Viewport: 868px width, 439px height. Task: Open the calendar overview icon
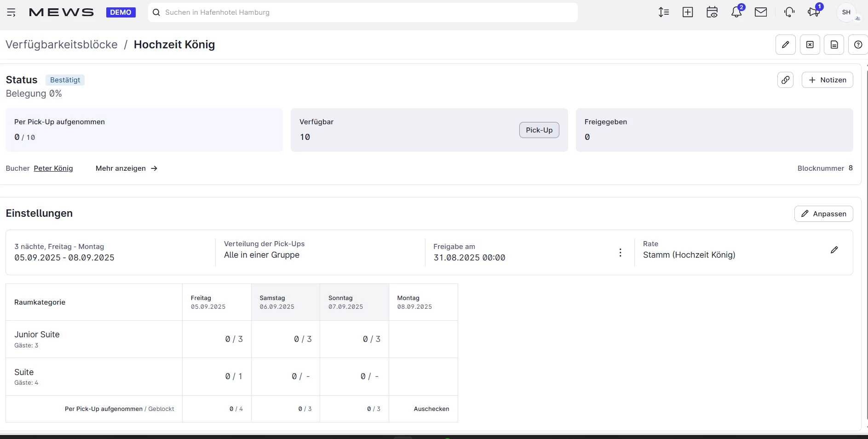tap(712, 12)
